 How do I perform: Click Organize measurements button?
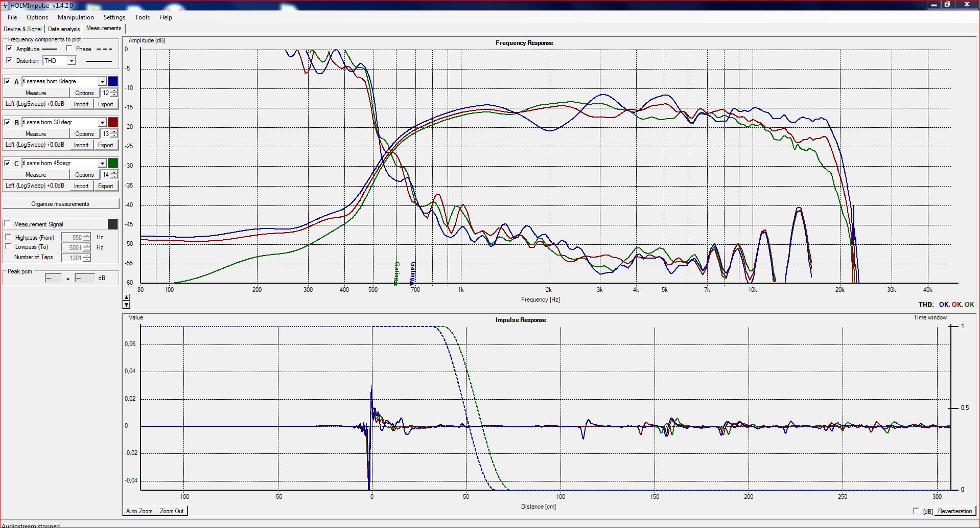60,204
